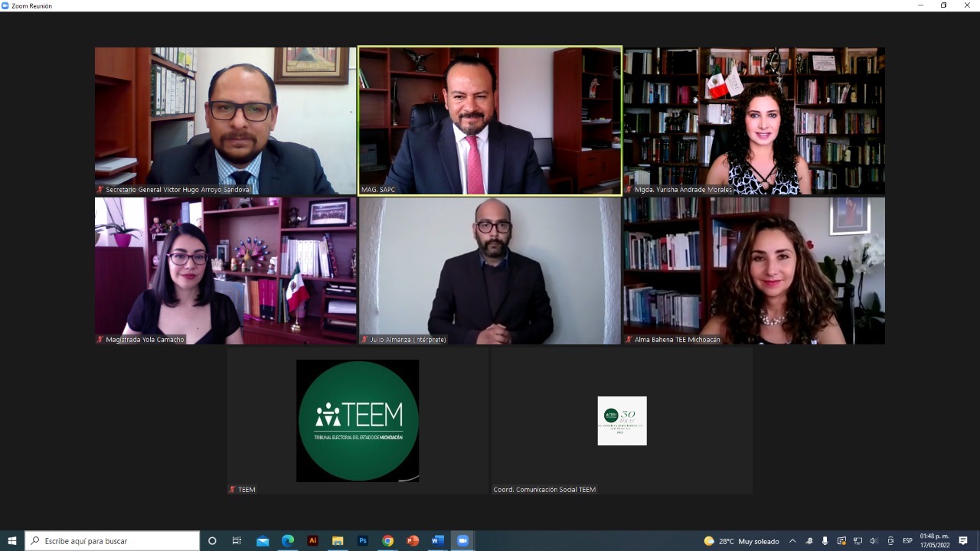This screenshot has width=980, height=551.
Task: Open File Explorer from the taskbar
Action: click(x=338, y=541)
